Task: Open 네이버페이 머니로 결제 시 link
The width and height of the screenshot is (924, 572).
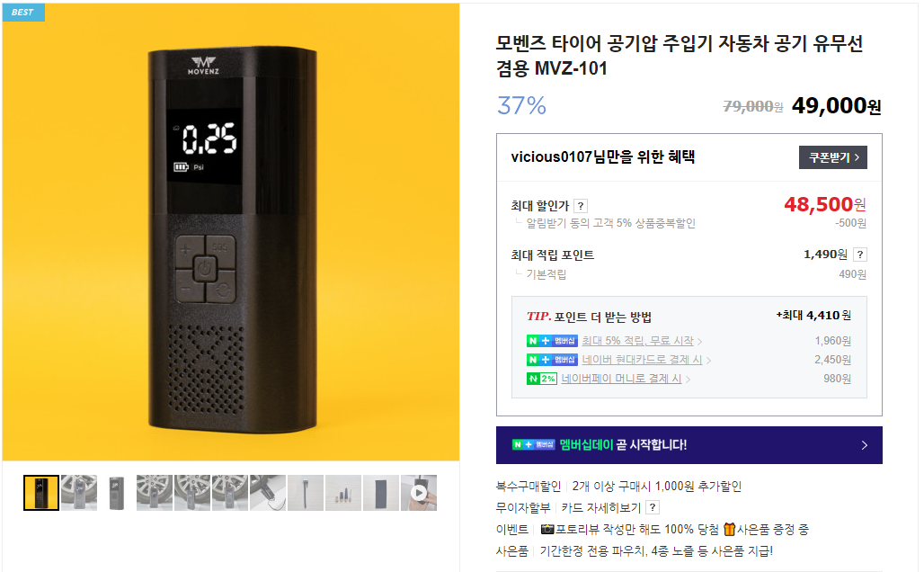Action: [622, 379]
